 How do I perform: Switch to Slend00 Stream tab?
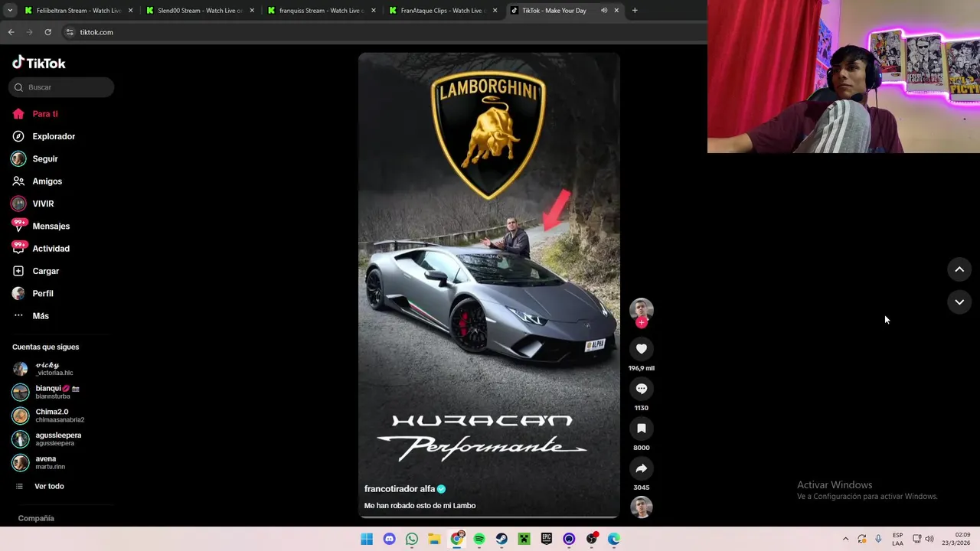coord(201,11)
